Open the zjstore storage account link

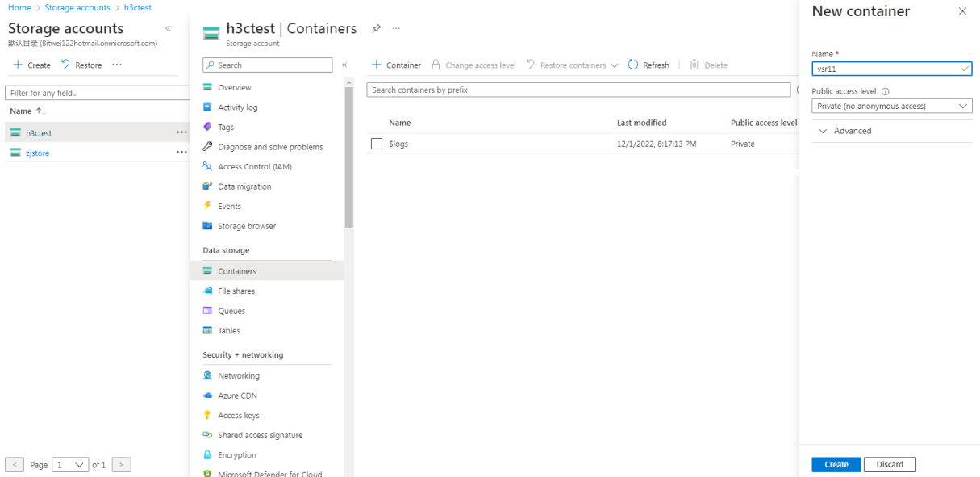[38, 153]
